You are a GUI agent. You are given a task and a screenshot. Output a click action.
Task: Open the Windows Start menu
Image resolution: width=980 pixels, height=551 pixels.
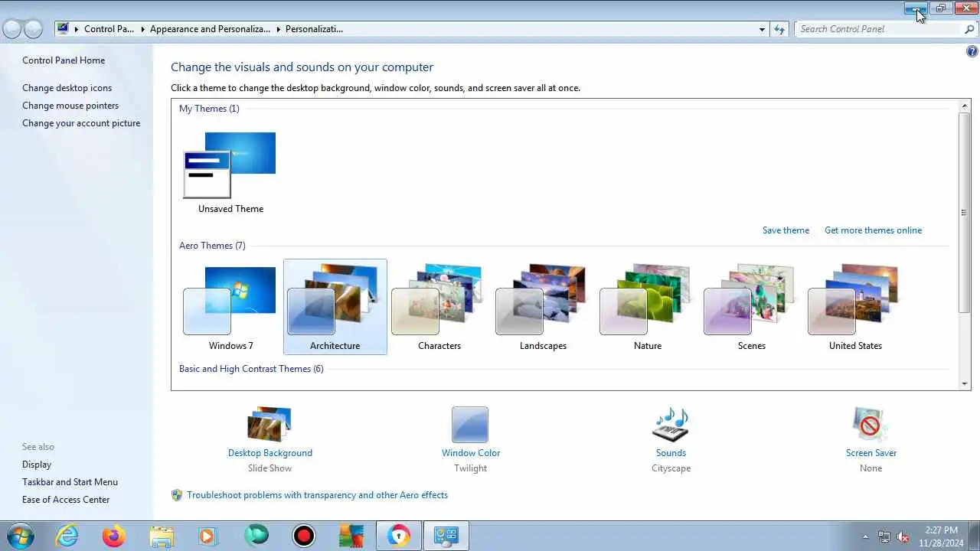coord(19,536)
